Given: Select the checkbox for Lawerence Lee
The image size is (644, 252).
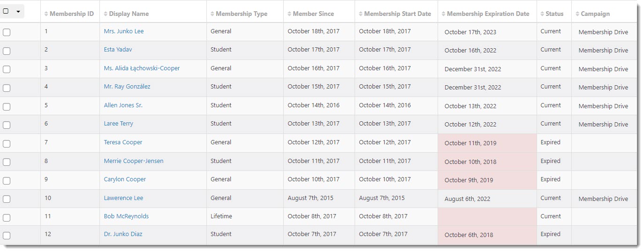Looking at the screenshot, I should 7,199.
